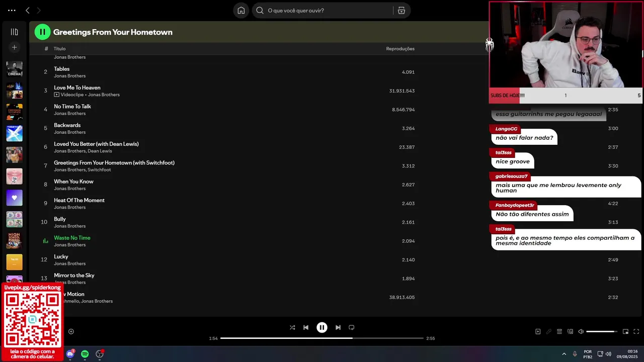
Task: Open the Liked Songs heart thumbnail
Action: (14, 198)
